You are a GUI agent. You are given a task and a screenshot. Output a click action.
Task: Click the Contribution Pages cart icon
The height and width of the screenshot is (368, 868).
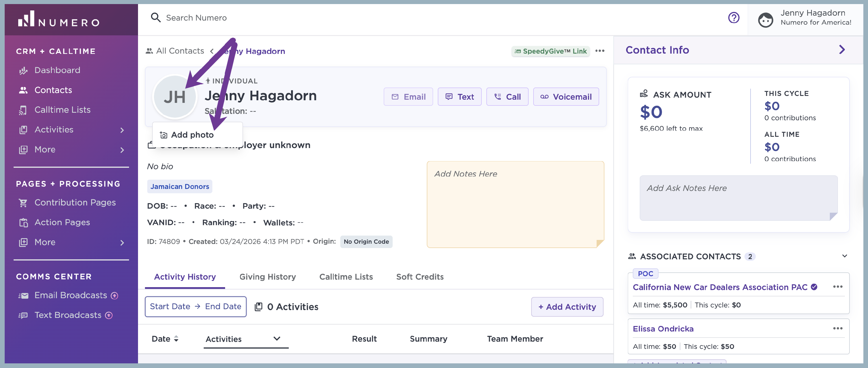point(23,202)
